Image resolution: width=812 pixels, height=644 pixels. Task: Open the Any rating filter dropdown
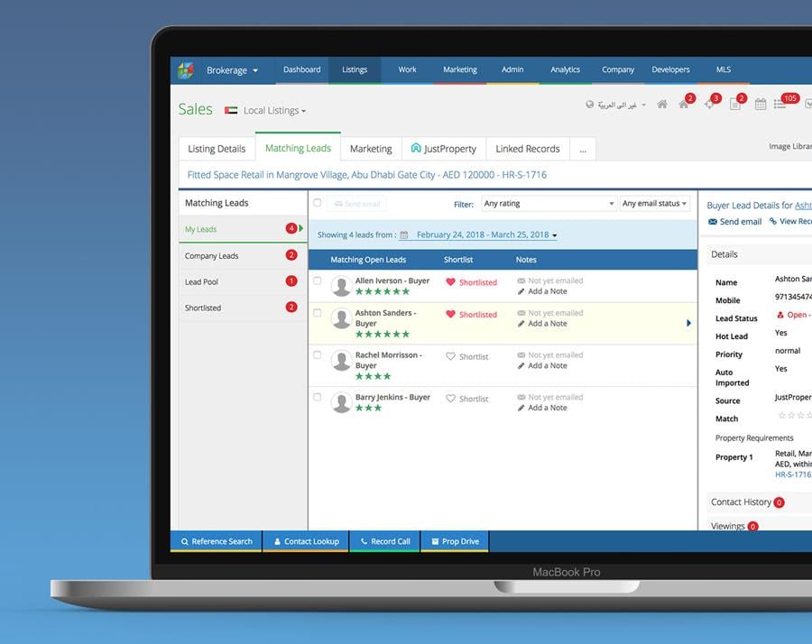[x=549, y=204]
